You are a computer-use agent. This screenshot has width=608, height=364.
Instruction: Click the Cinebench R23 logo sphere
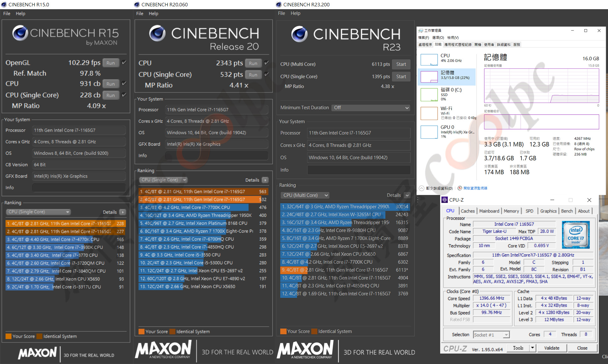pos(300,34)
